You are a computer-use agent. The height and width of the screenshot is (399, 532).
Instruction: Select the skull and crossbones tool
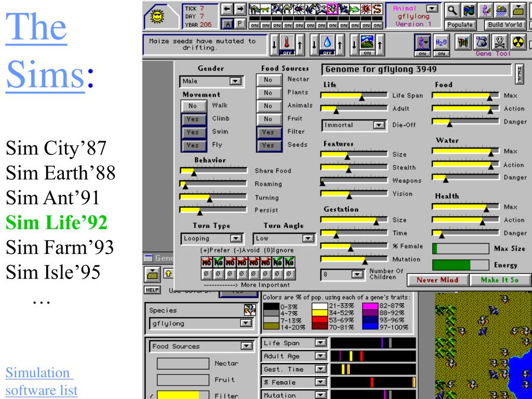point(499,43)
